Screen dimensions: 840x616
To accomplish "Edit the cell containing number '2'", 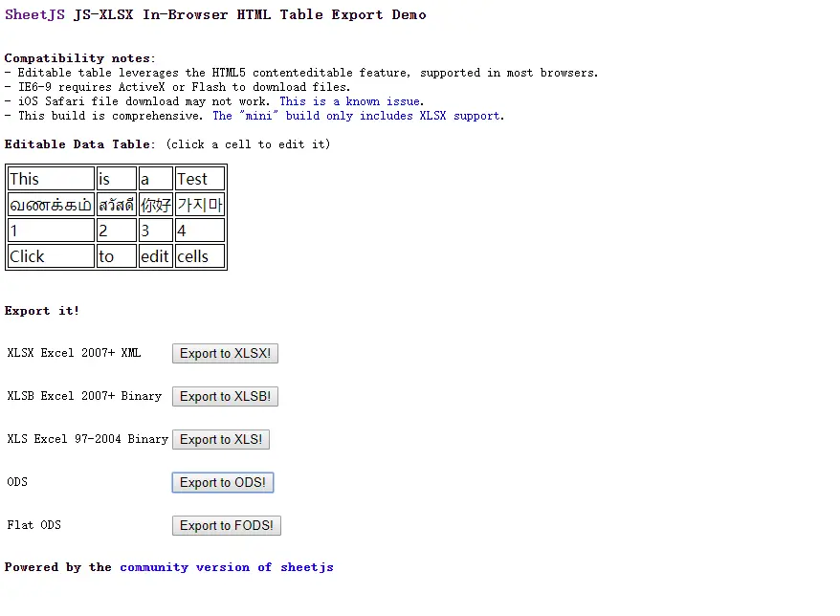I will (117, 231).
